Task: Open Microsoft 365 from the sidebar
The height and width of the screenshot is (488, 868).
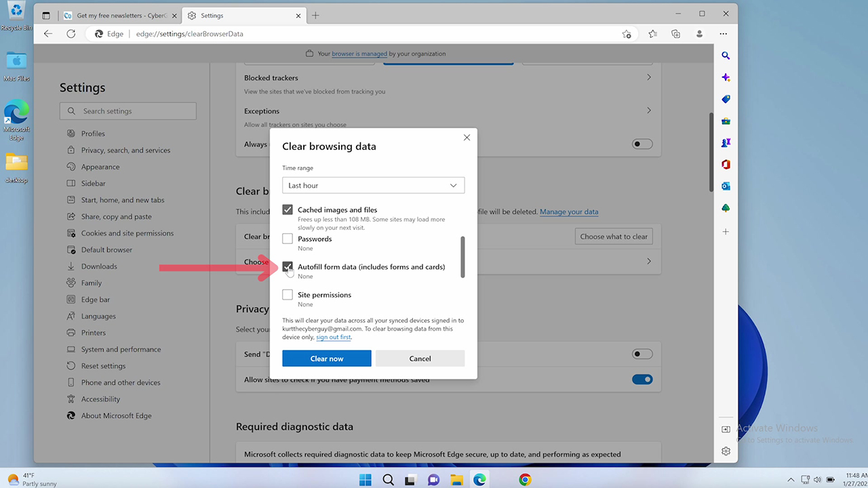Action: click(x=726, y=164)
